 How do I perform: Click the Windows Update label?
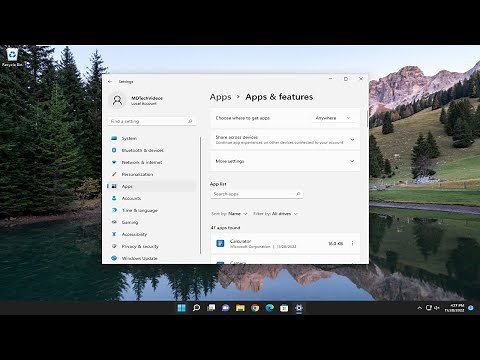[x=139, y=258]
